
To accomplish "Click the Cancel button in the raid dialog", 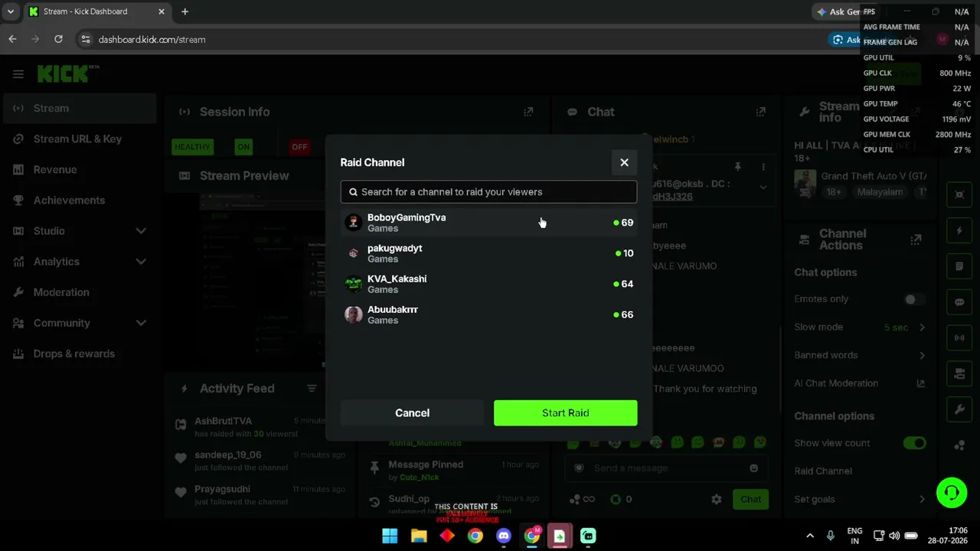I will 412,412.
